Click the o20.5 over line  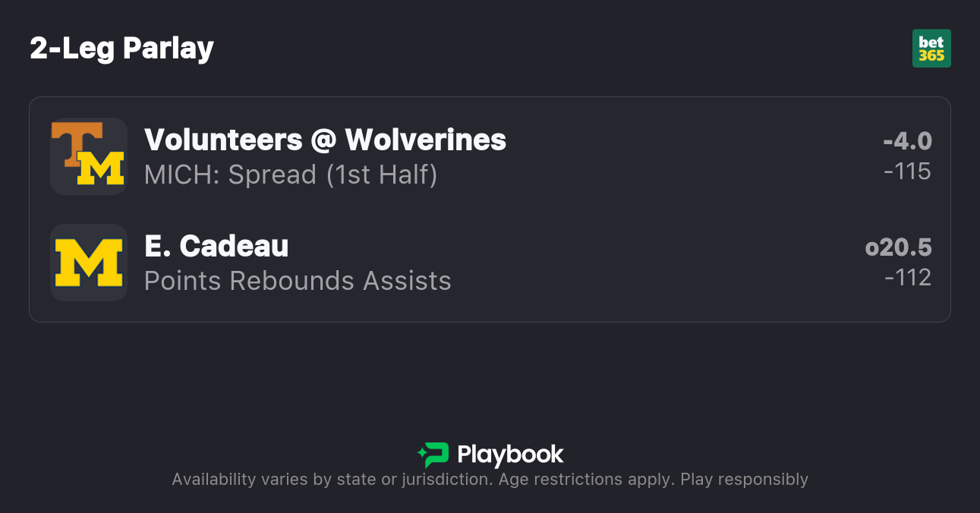click(898, 247)
